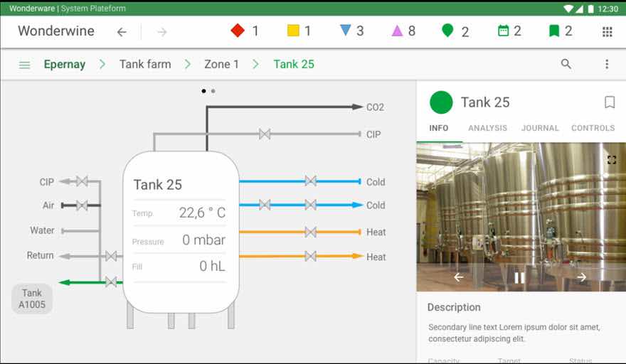The image size is (626, 364).
Task: Open the apps grid menu
Action: click(608, 32)
